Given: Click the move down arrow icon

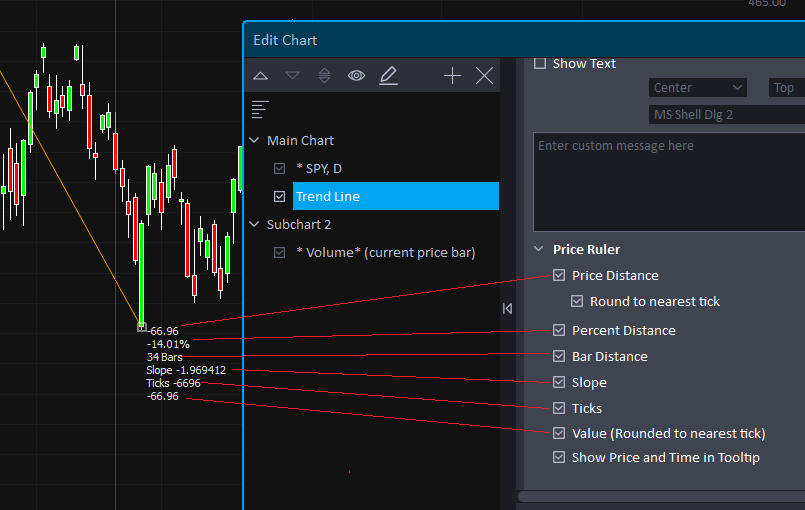Looking at the screenshot, I should (x=293, y=76).
